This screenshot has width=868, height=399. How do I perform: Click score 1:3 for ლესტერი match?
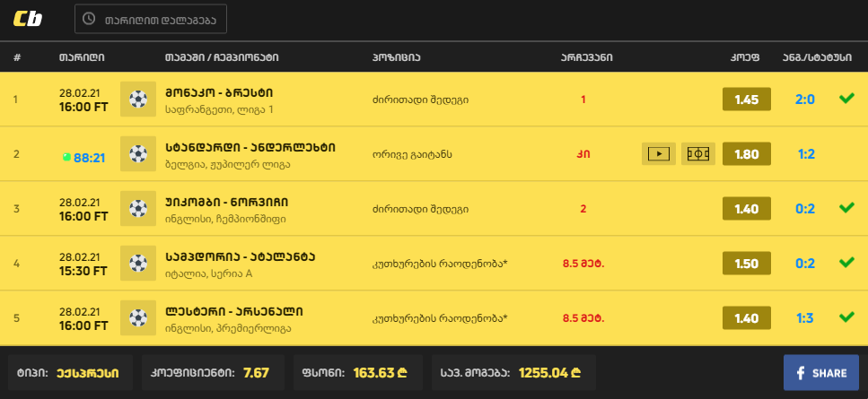(x=805, y=318)
